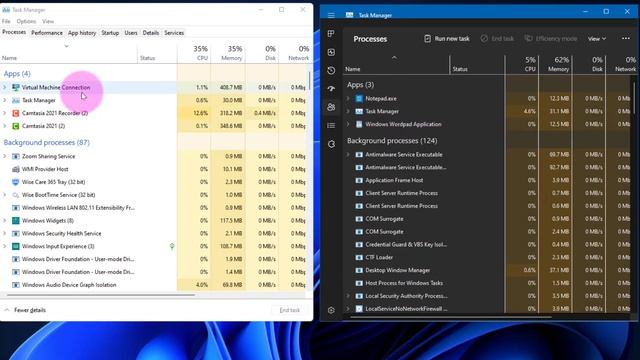Select Application Frame Host row
This screenshot has width=640, height=360.
[488, 180]
